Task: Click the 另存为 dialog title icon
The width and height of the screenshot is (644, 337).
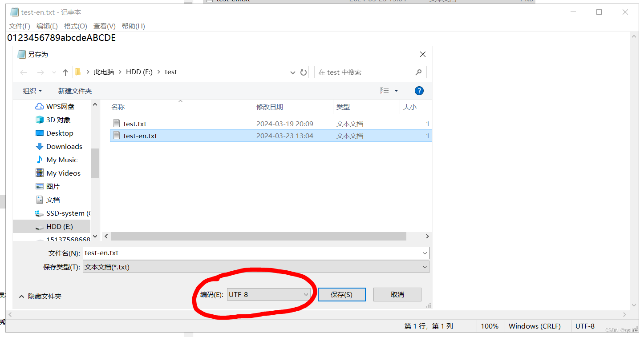Action: click(x=21, y=54)
